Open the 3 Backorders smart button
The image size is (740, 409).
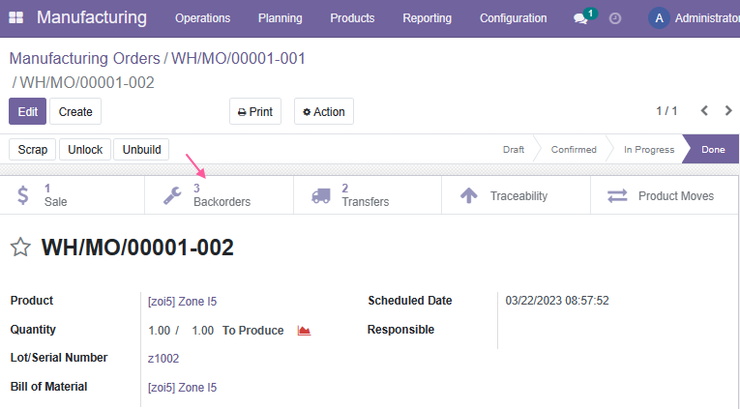point(219,195)
